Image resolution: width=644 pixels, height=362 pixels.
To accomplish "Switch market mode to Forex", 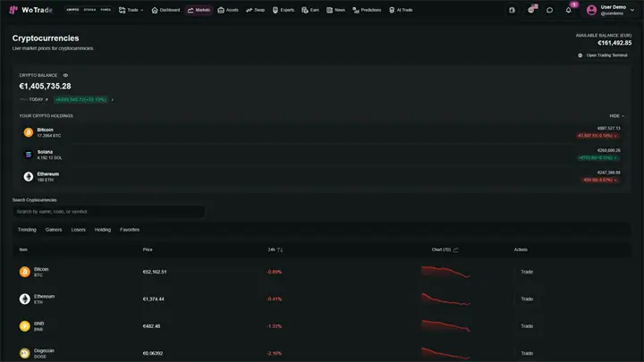I will [x=106, y=10].
